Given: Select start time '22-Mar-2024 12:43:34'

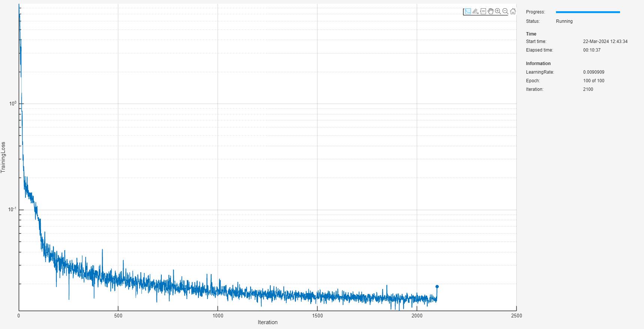Looking at the screenshot, I should [605, 41].
